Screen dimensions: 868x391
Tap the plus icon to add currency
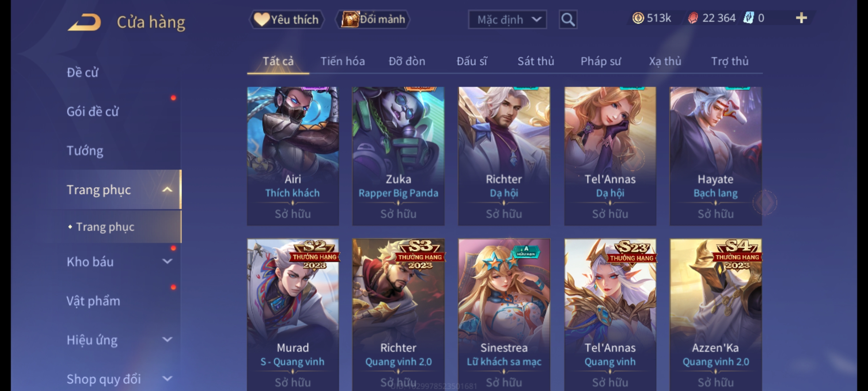pos(801,18)
